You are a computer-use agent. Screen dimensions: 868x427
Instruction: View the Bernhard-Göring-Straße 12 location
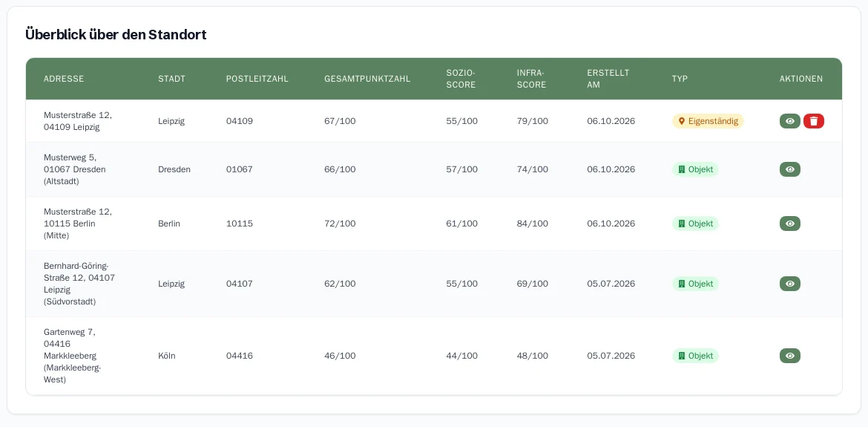click(790, 284)
